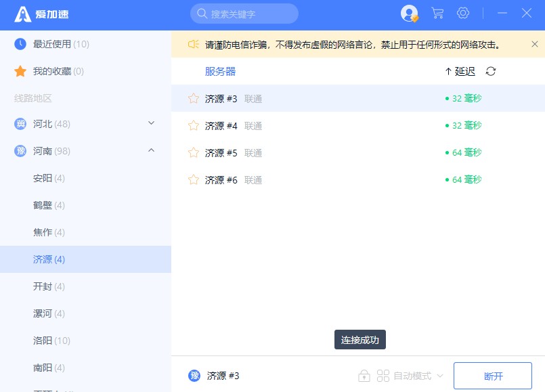Select 洛阳 city in the sidebar
The width and height of the screenshot is (545, 392).
(x=51, y=341)
